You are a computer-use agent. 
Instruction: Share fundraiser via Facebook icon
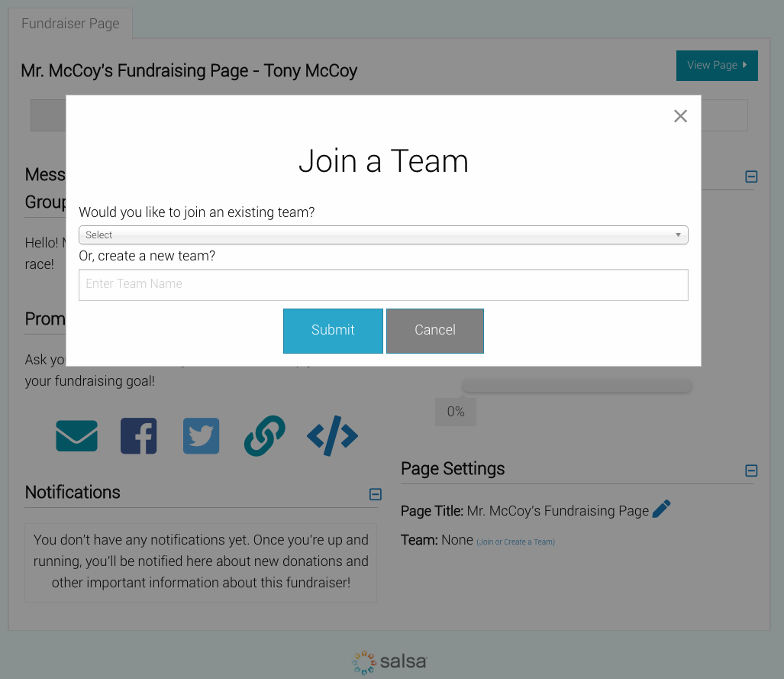click(138, 436)
